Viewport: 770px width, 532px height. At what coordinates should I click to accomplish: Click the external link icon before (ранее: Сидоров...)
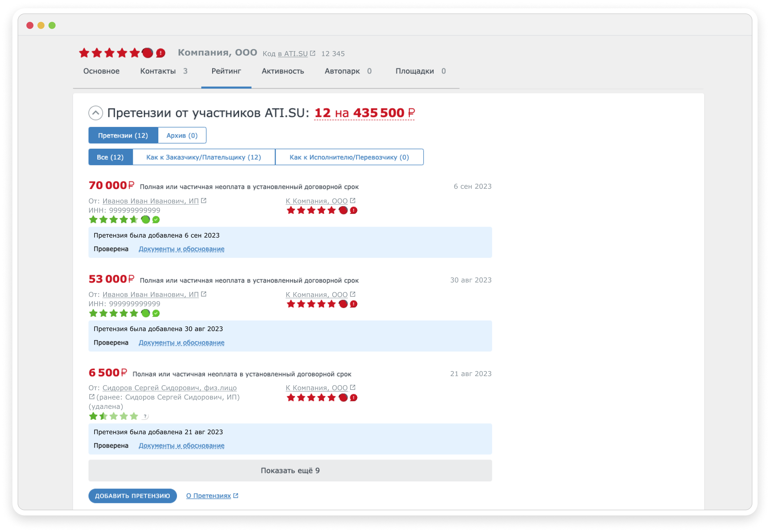click(x=92, y=397)
